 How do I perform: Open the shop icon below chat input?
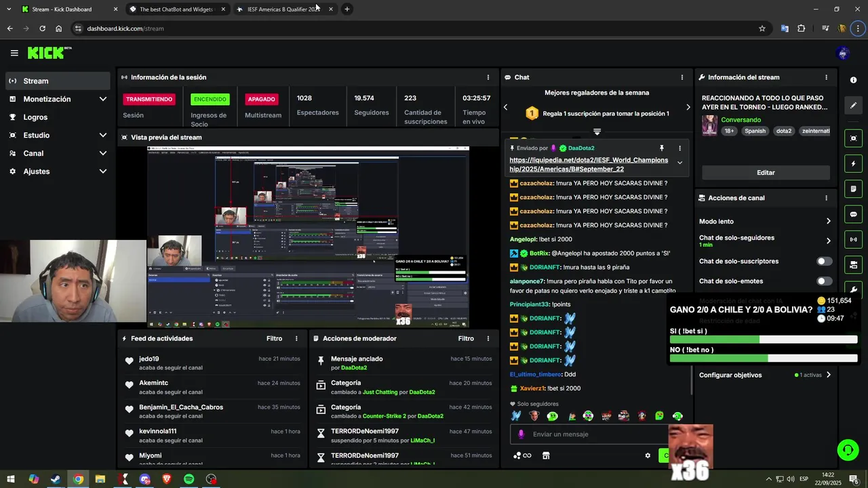coord(546,455)
